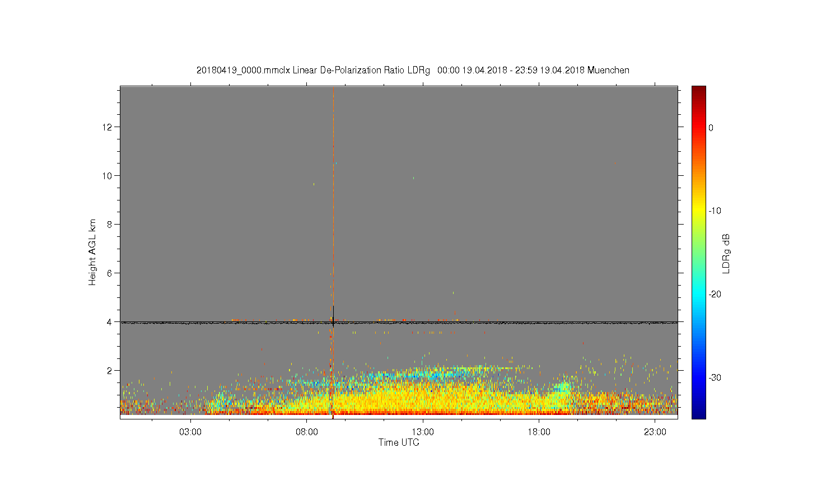Viewport: 840px width, 504px height.
Task: Click the 18:00 time tick label
Action: [x=539, y=432]
